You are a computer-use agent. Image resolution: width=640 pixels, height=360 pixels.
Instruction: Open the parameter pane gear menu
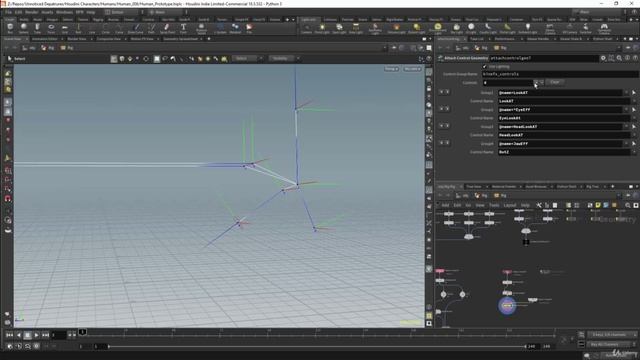coord(603,58)
